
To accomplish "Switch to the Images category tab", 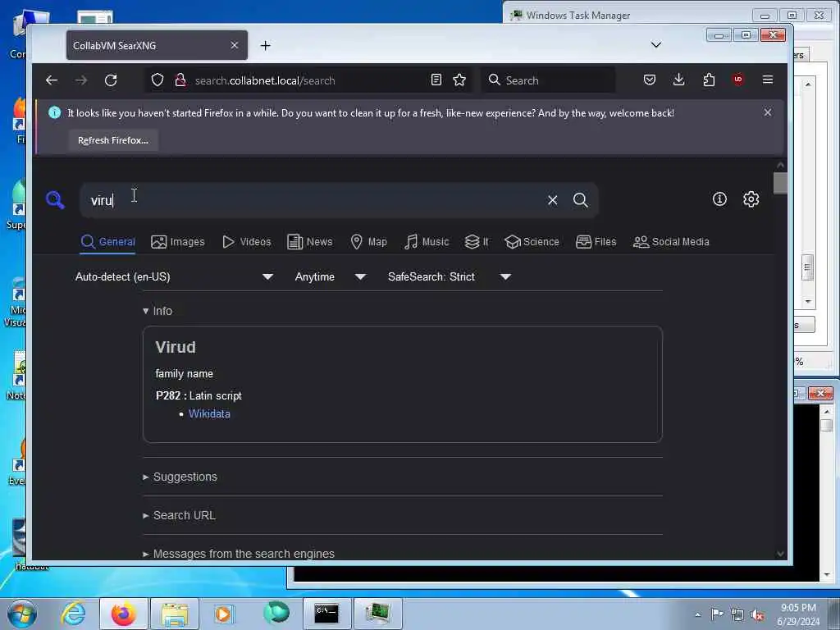I will tap(178, 242).
